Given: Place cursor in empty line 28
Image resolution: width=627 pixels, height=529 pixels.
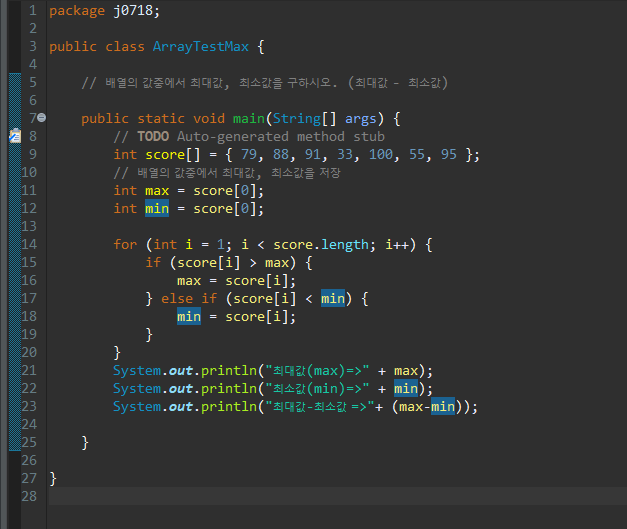Looking at the screenshot, I should (x=337, y=496).
